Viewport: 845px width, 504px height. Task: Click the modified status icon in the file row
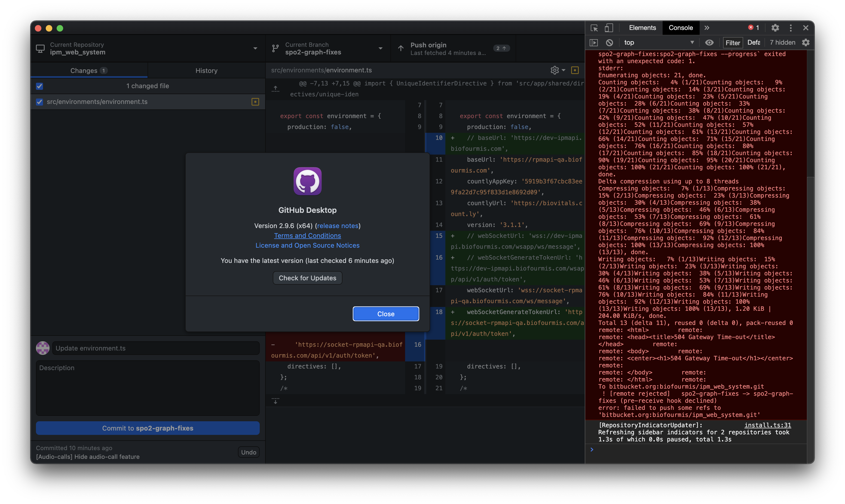(x=255, y=102)
